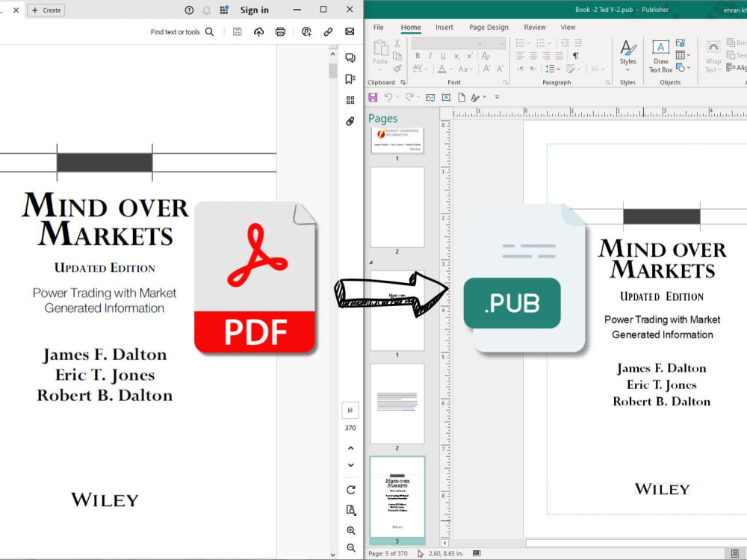Toggle Italic formatting in Publisher
Screen dimensions: 747x560
click(x=430, y=56)
